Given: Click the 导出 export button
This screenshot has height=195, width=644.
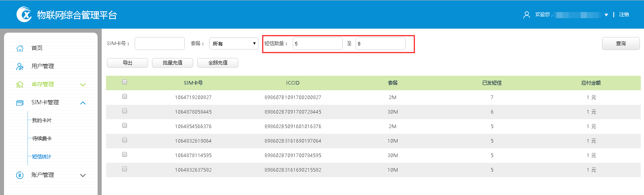Looking at the screenshot, I should [x=127, y=63].
